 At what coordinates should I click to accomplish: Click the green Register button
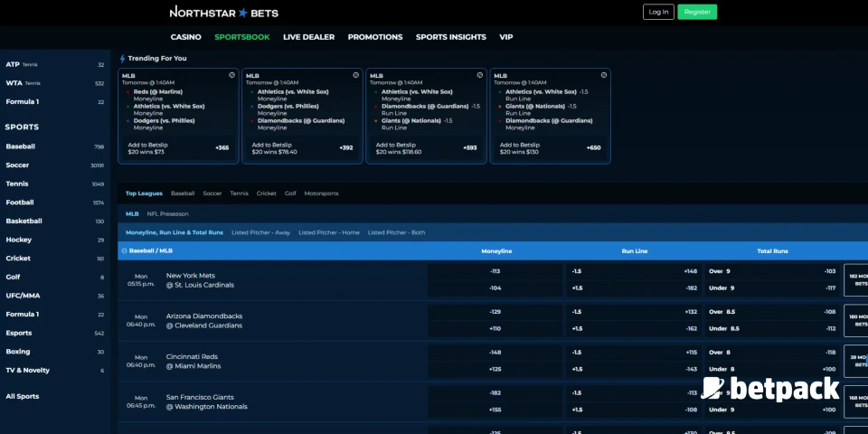697,12
